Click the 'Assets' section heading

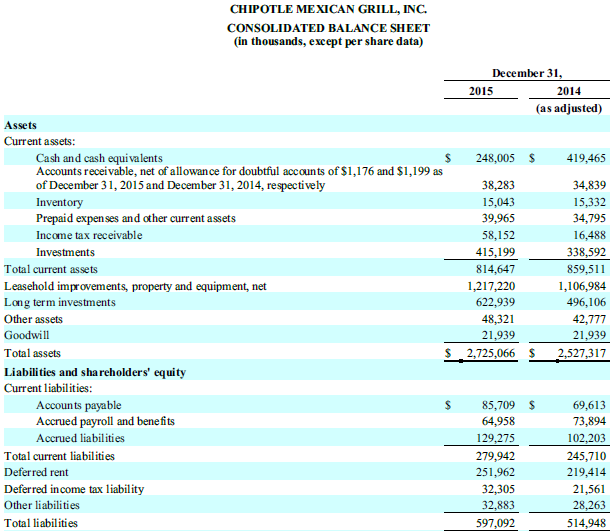[x=20, y=125]
